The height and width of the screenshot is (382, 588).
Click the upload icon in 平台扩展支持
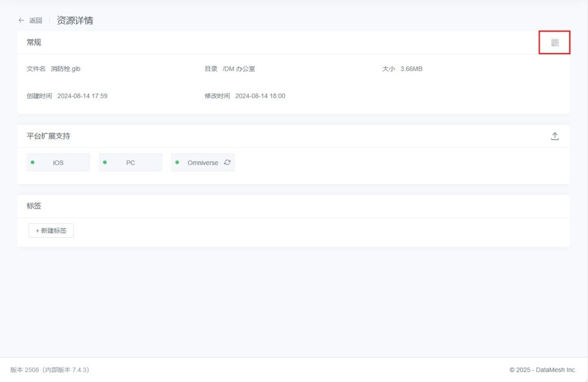tap(555, 136)
